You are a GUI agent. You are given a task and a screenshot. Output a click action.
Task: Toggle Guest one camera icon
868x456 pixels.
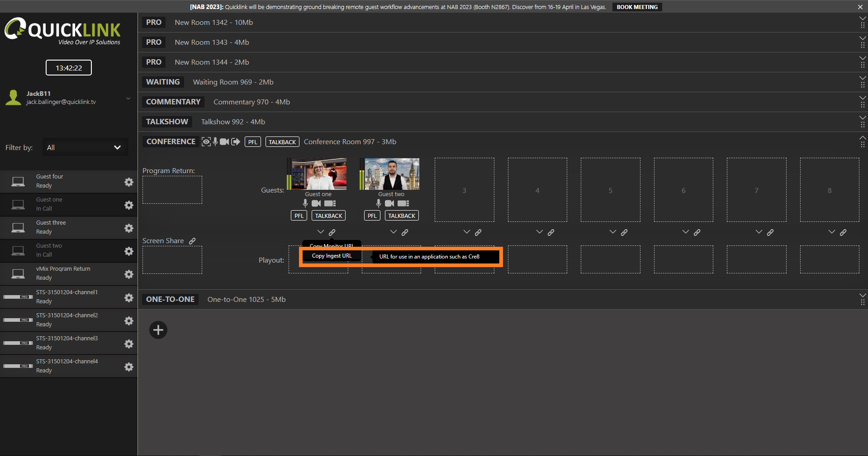[316, 203]
